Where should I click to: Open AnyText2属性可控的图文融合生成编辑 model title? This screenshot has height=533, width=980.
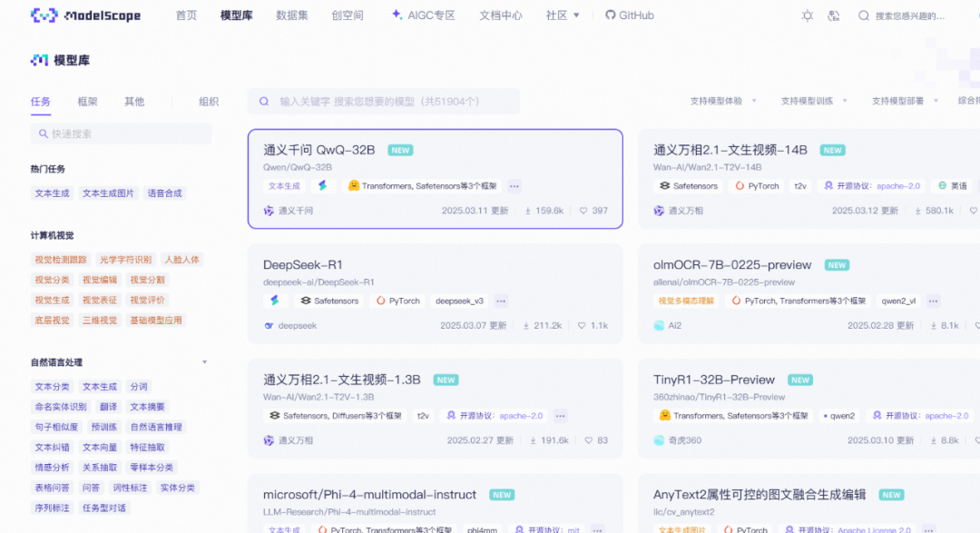759,495
